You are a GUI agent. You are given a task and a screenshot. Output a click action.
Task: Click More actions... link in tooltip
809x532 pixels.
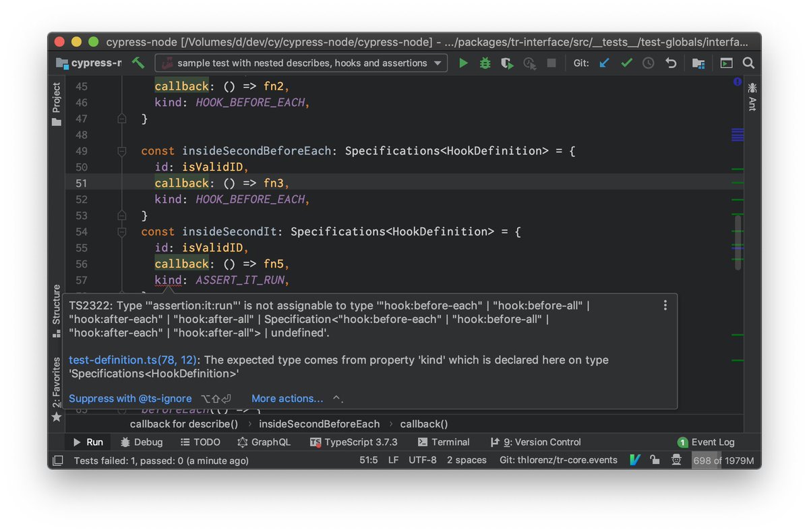coord(287,398)
